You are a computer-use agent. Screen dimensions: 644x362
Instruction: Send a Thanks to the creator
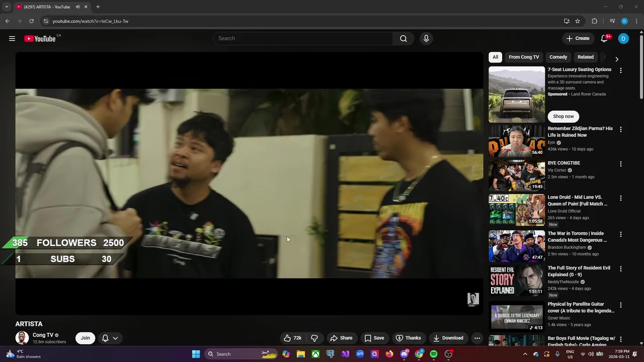[x=408, y=338]
